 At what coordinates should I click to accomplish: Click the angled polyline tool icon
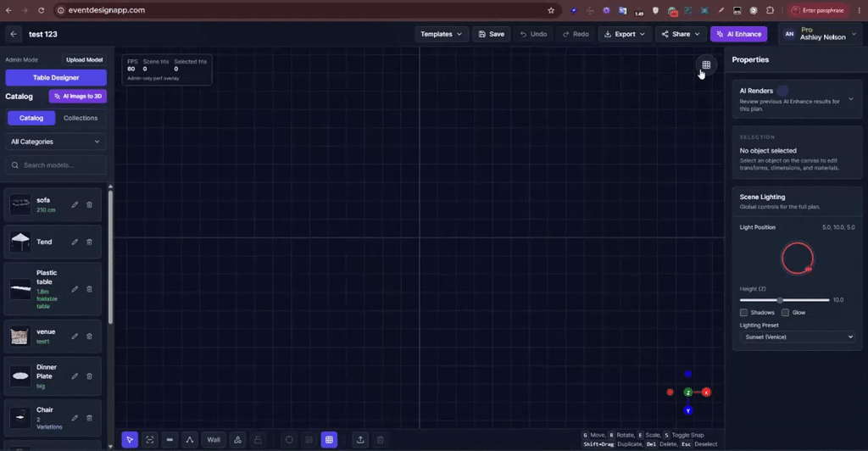point(189,439)
